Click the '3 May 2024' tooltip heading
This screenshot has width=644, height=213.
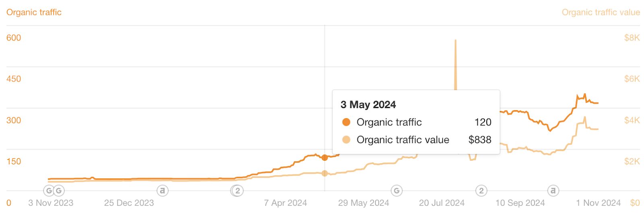[368, 105]
